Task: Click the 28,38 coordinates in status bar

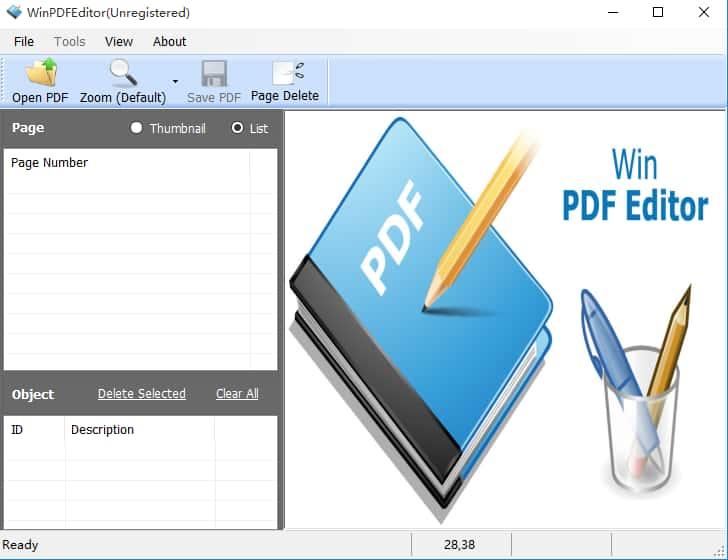Action: coord(459,545)
